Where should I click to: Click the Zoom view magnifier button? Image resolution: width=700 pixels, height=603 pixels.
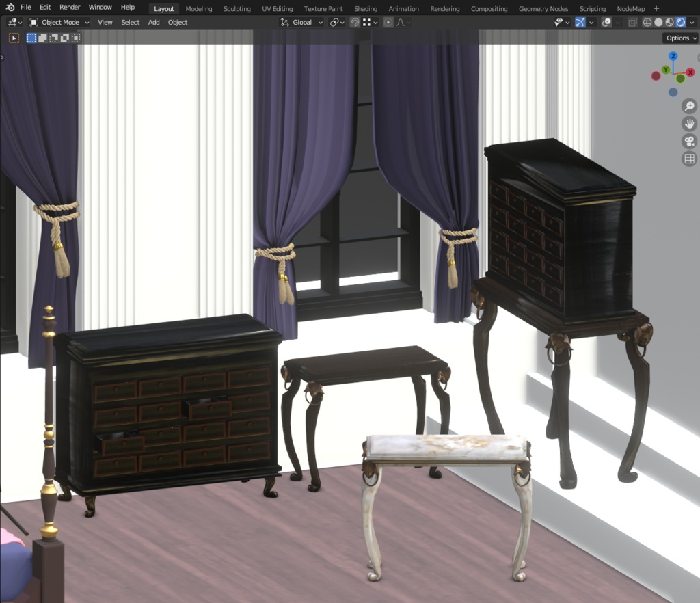[x=690, y=106]
